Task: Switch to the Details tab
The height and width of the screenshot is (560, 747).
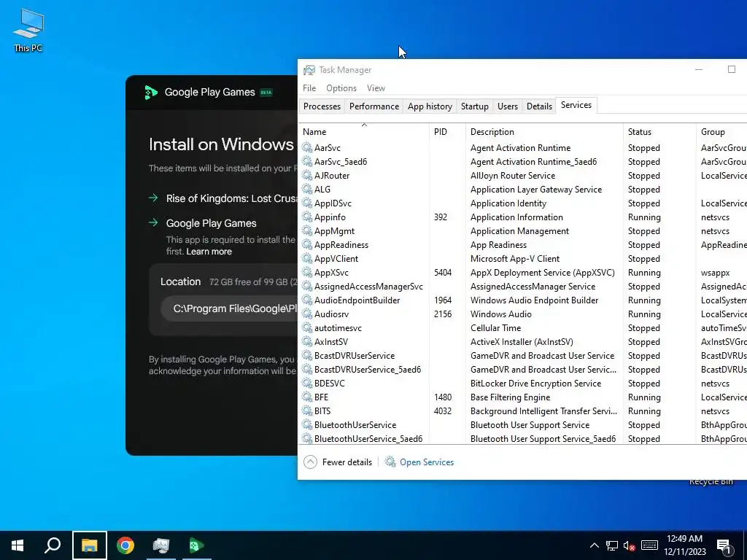Action: pyautogui.click(x=539, y=106)
